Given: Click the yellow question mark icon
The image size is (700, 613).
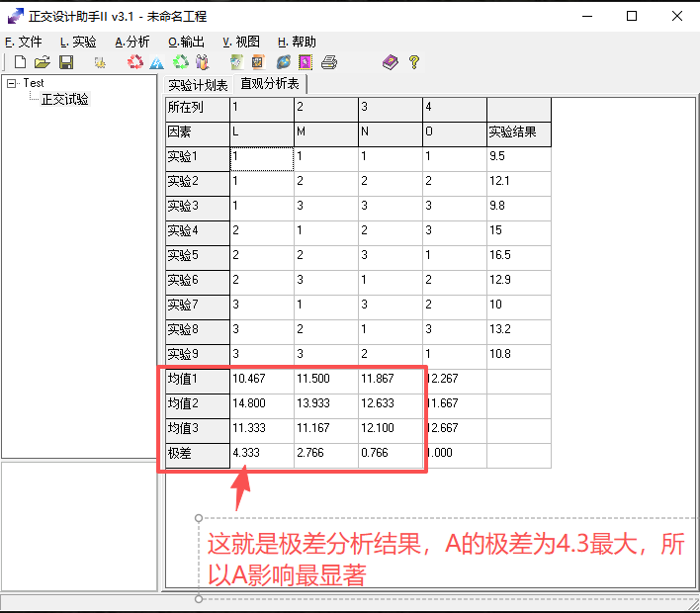Looking at the screenshot, I should (x=414, y=62).
